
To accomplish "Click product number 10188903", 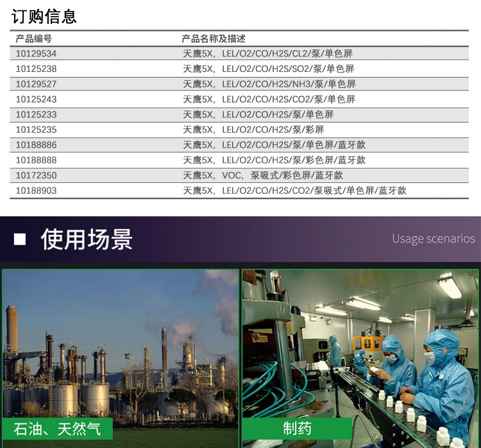I will (x=36, y=191).
